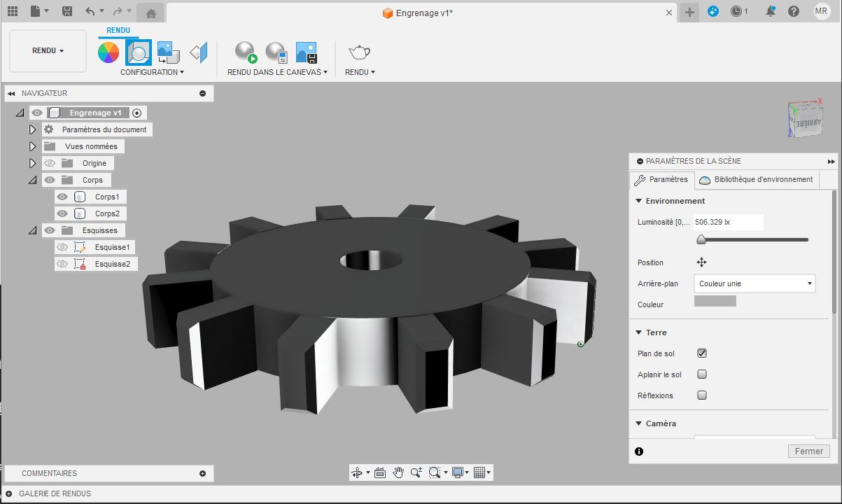The height and width of the screenshot is (504, 842).
Task: Expand Paramètres du document node
Action: (x=32, y=129)
